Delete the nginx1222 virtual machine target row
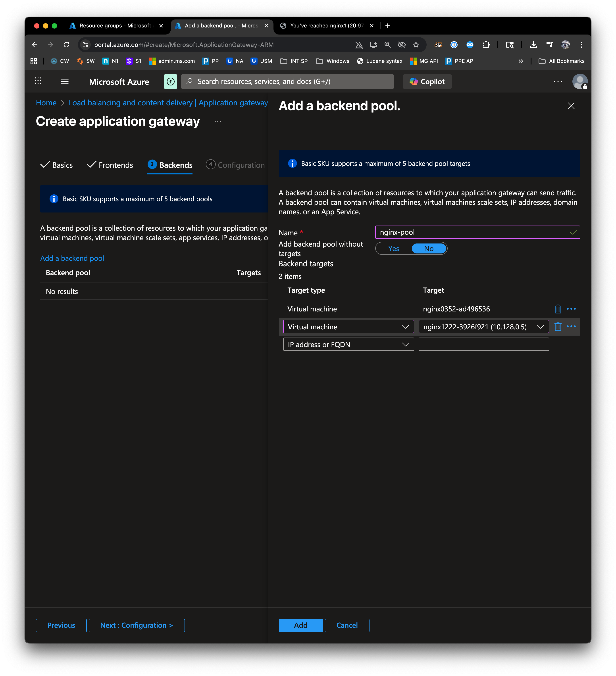Viewport: 616px width, 676px height. click(558, 326)
